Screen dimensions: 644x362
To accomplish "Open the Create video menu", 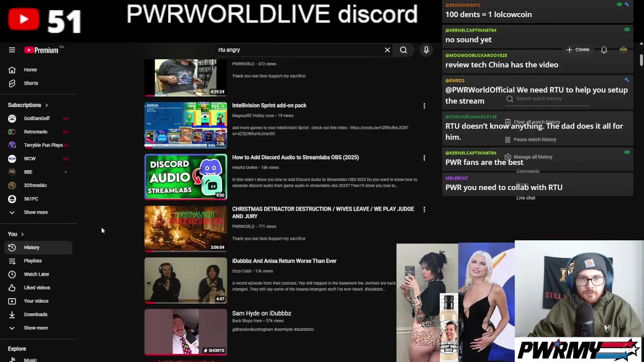I will pyautogui.click(x=578, y=50).
